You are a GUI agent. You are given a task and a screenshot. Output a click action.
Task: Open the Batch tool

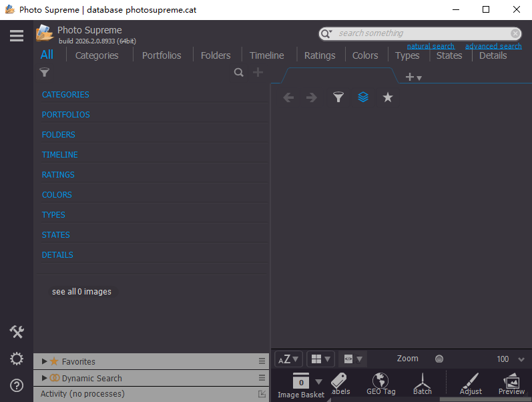coord(423,384)
